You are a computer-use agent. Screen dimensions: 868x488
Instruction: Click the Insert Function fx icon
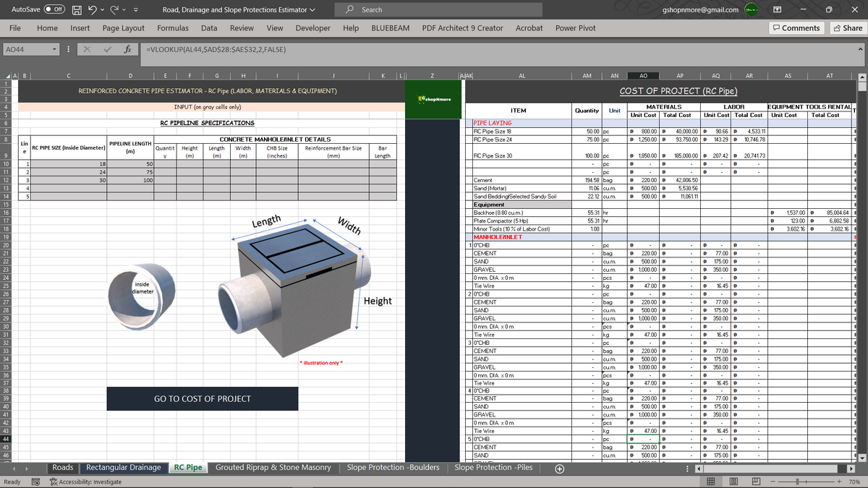(x=127, y=50)
